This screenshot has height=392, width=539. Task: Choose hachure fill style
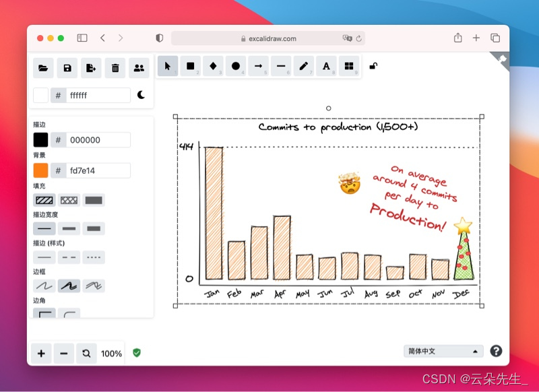click(44, 200)
